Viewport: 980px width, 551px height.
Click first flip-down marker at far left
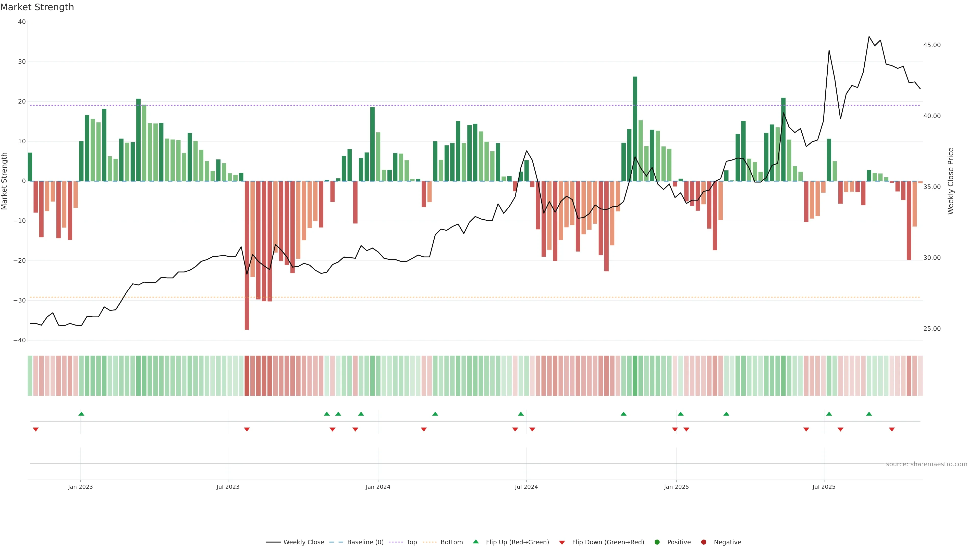(x=36, y=429)
